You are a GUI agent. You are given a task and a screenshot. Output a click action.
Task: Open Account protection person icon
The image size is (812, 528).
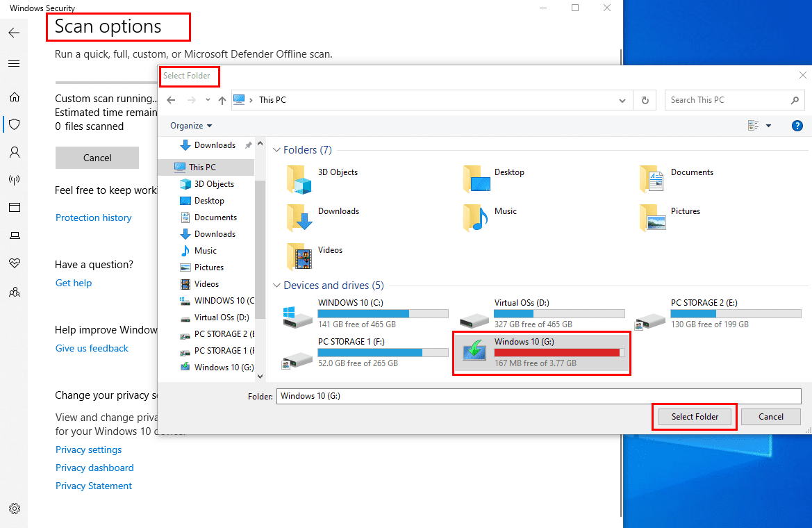point(15,152)
